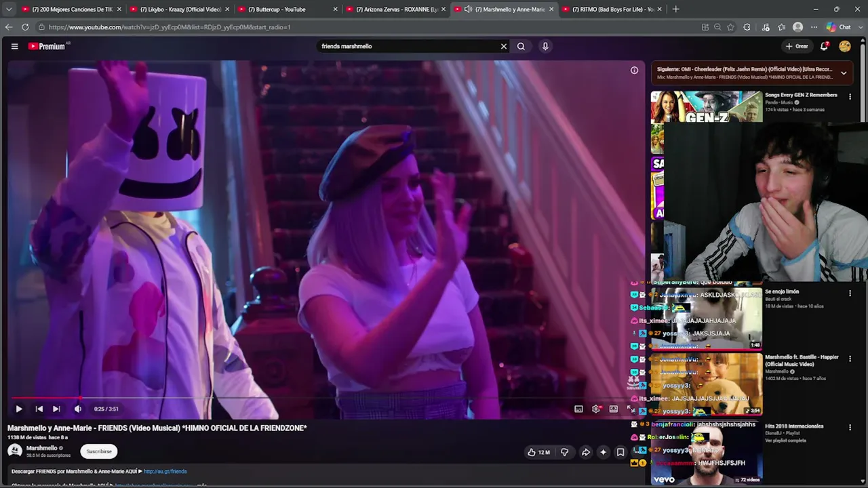Viewport: 868px width, 488px height.
Task: Add this page to browser favorites
Action: click(x=730, y=27)
